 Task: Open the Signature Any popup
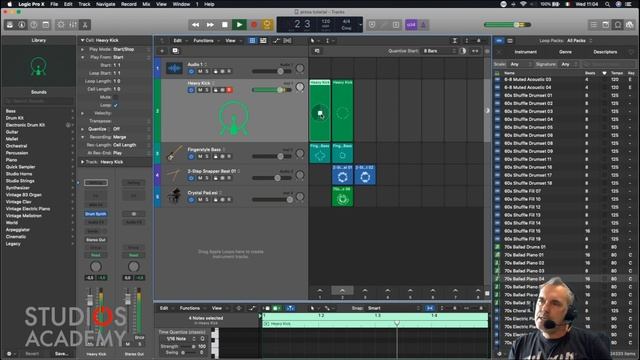tap(569, 64)
